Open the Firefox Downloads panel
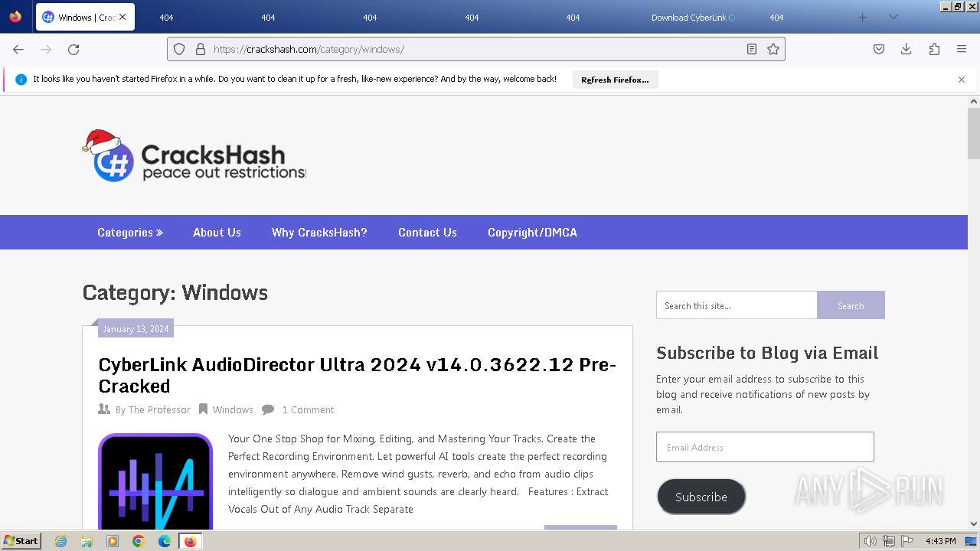Image resolution: width=980 pixels, height=551 pixels. tap(906, 49)
